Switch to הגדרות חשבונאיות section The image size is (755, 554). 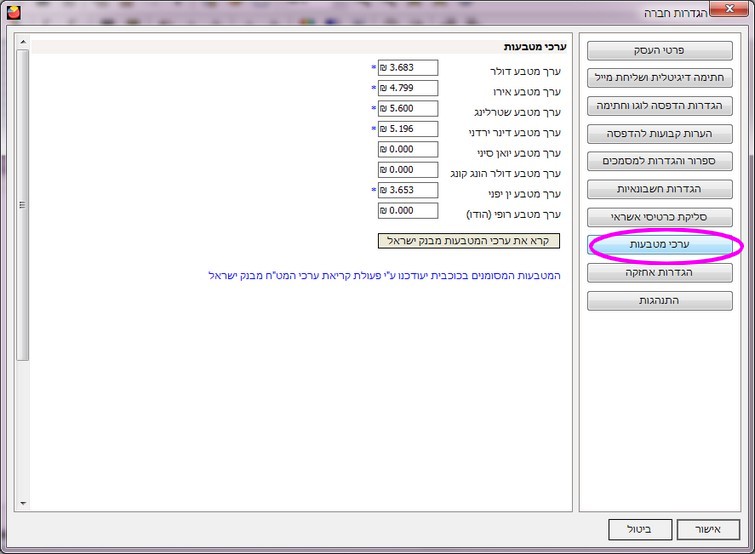click(659, 189)
